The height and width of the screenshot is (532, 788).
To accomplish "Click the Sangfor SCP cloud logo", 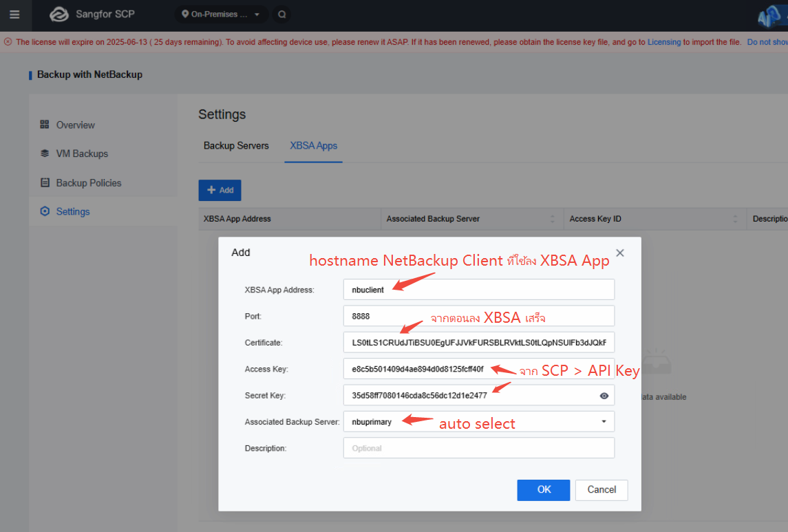I will pyautogui.click(x=58, y=14).
